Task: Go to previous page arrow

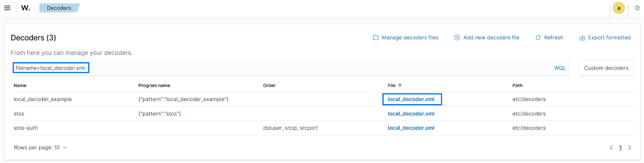Action: [611, 148]
